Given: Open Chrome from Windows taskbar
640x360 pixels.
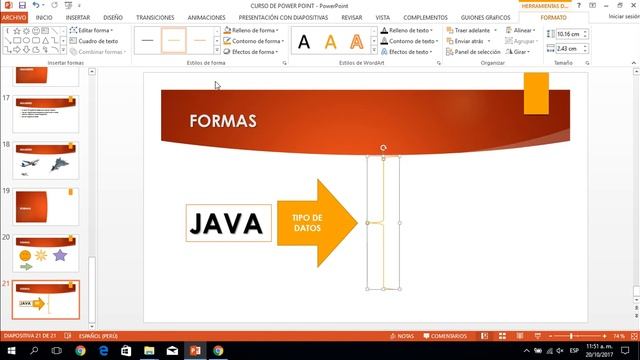Looking at the screenshot, I should point(80,351).
